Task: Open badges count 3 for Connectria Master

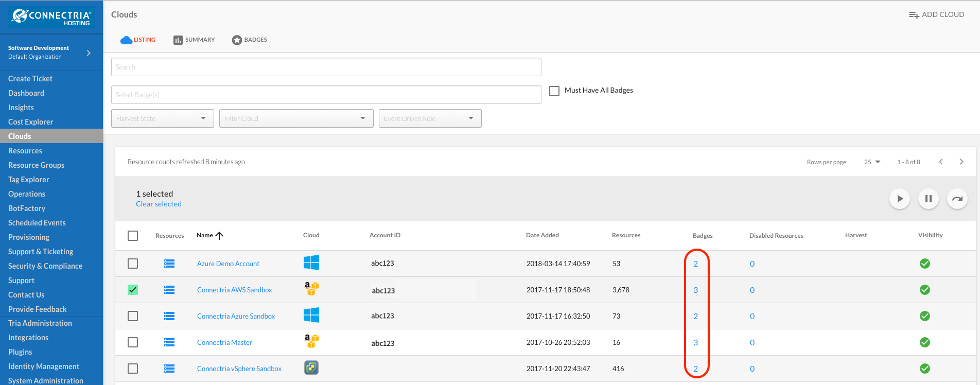Action: click(x=695, y=342)
